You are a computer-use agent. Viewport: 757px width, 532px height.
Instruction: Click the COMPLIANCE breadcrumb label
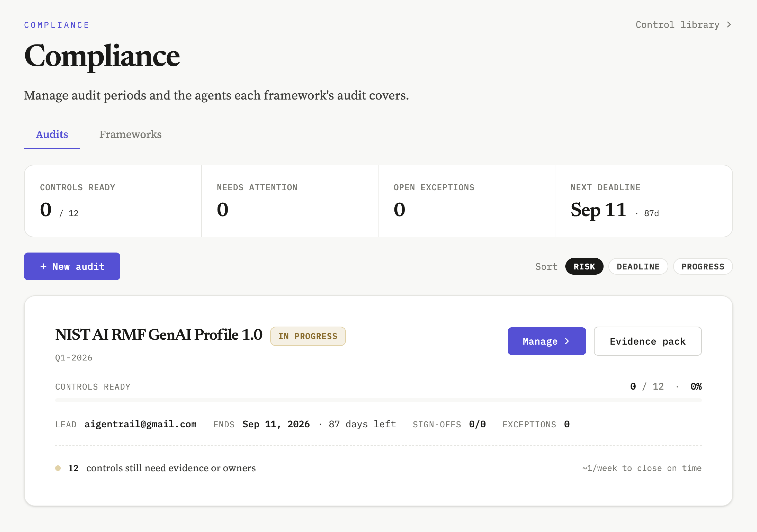(57, 25)
